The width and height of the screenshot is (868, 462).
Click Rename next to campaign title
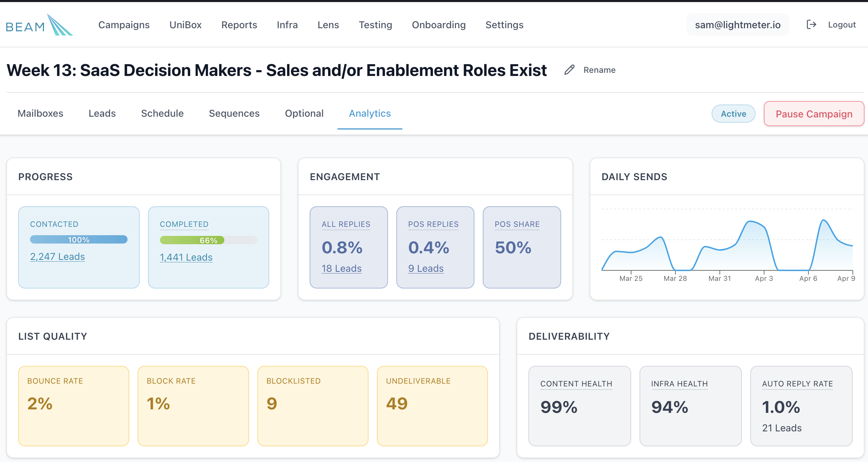tap(599, 70)
